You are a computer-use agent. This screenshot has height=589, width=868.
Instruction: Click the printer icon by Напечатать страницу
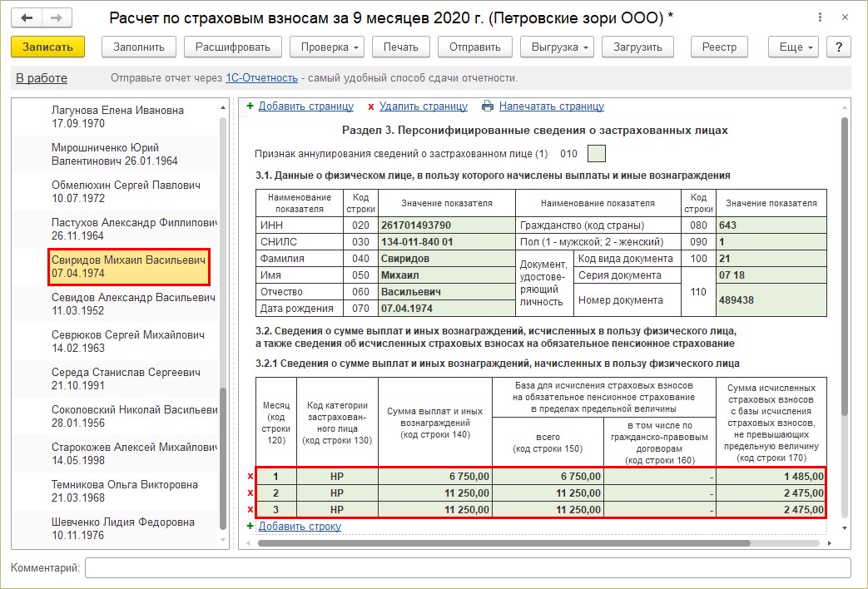(488, 106)
